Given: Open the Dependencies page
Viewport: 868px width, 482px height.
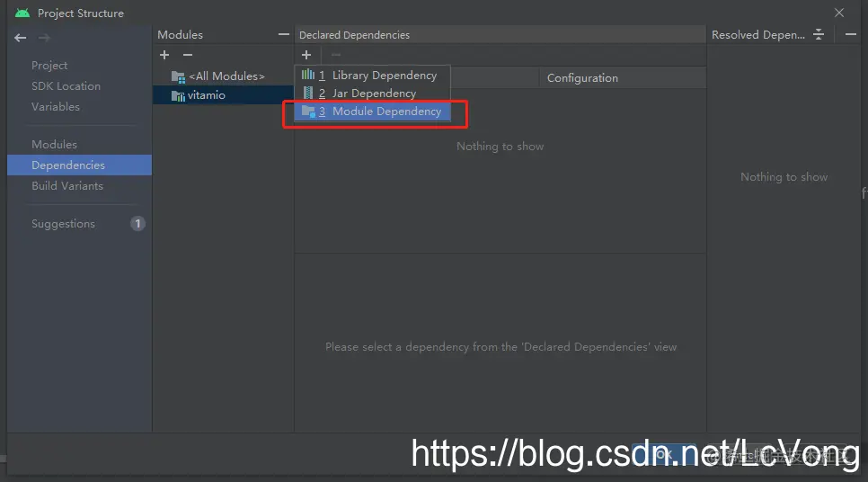Looking at the screenshot, I should tap(79, 165).
